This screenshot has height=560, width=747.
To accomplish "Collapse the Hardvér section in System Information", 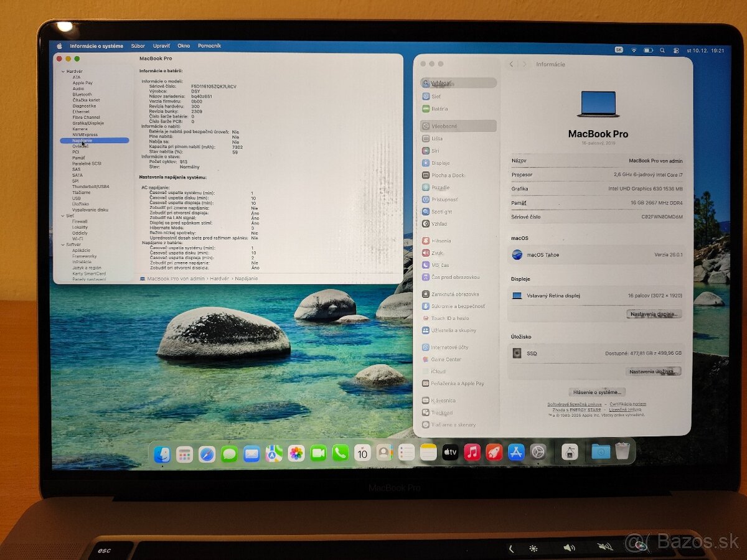I will pos(62,70).
